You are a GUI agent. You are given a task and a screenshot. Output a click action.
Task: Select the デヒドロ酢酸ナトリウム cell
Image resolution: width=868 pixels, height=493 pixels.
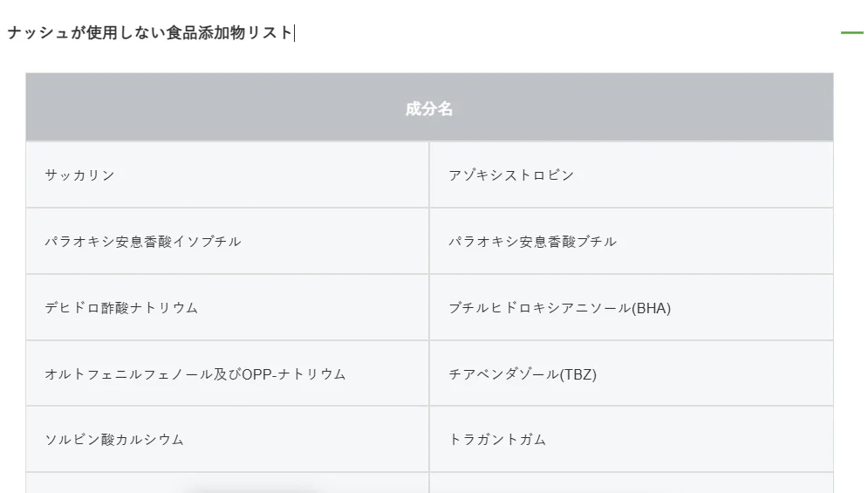pyautogui.click(x=121, y=308)
